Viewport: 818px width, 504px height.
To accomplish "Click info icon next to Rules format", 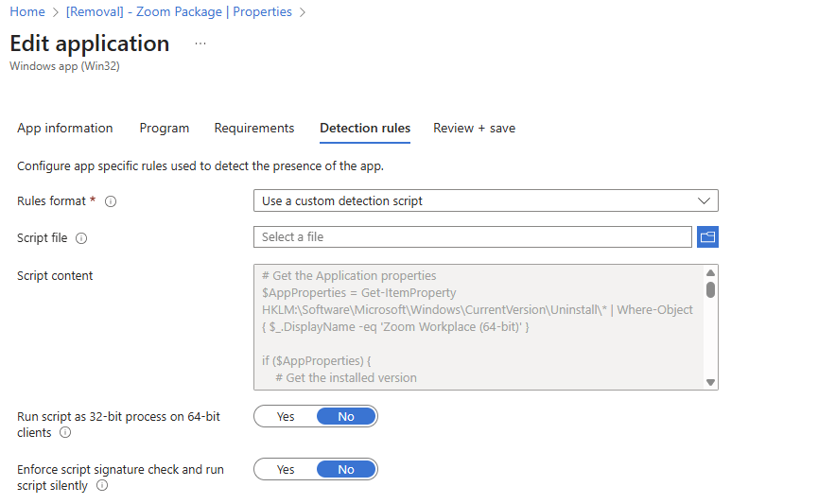I will click(x=111, y=201).
